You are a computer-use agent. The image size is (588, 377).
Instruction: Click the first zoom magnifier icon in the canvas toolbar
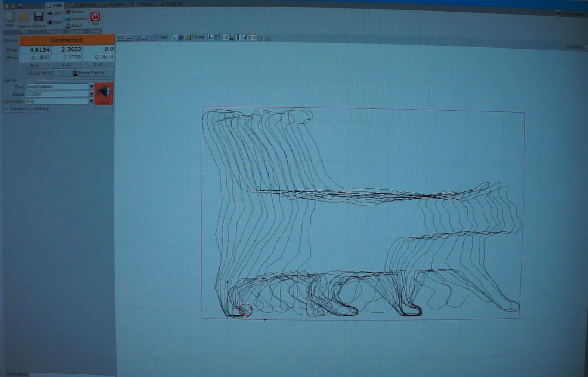[138, 38]
